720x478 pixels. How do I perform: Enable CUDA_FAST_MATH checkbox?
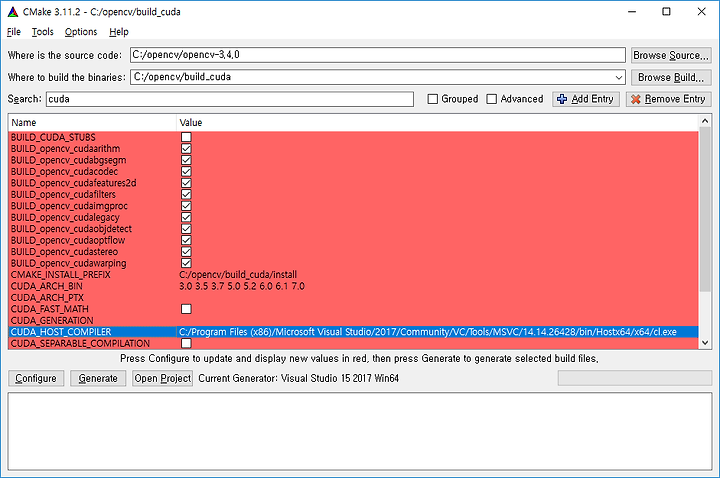click(186, 309)
